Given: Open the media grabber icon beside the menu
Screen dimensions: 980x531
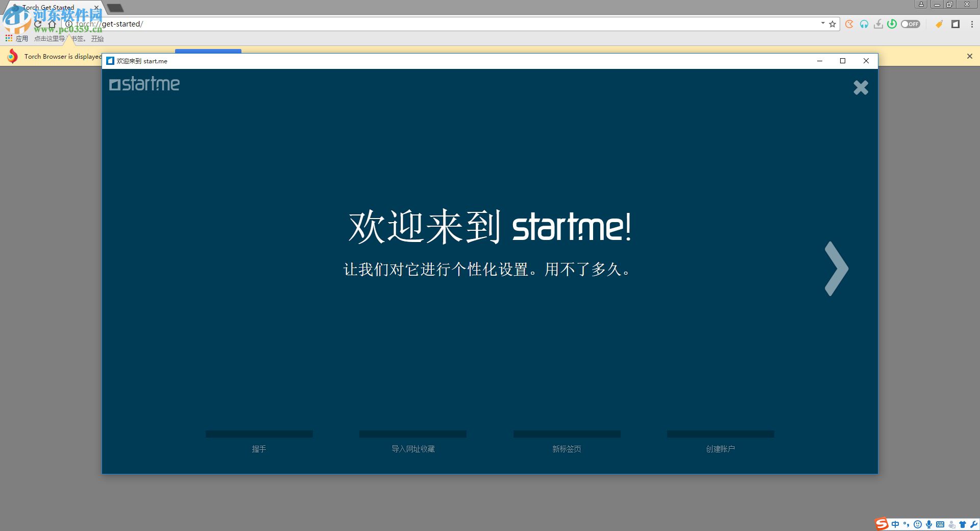Looking at the screenshot, I should tap(955, 24).
